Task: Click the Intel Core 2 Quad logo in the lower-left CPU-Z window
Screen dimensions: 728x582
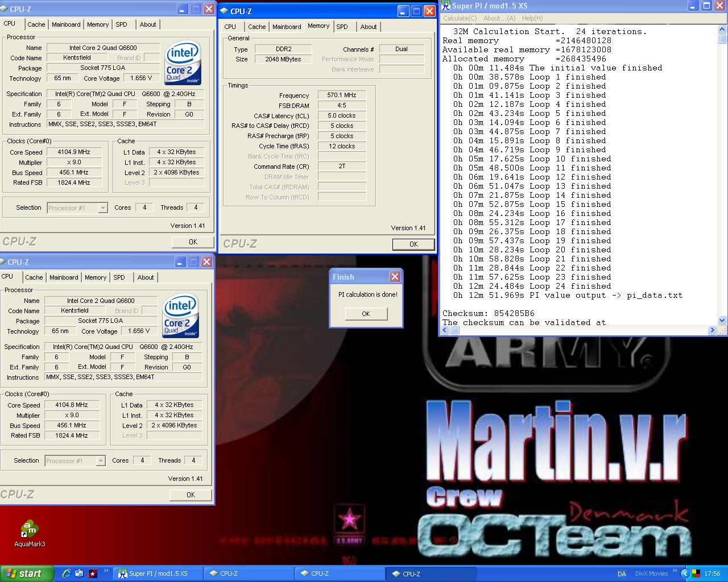Action: tap(180, 316)
